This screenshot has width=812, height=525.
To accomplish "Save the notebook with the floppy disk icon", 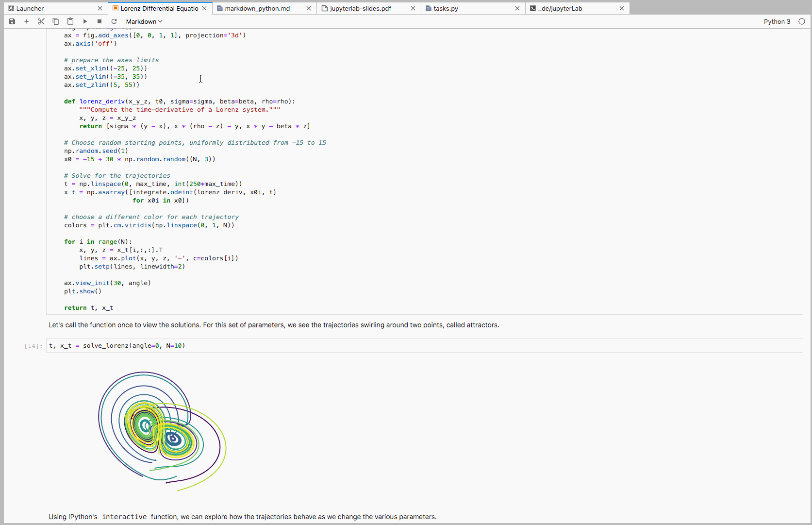I will click(x=12, y=21).
